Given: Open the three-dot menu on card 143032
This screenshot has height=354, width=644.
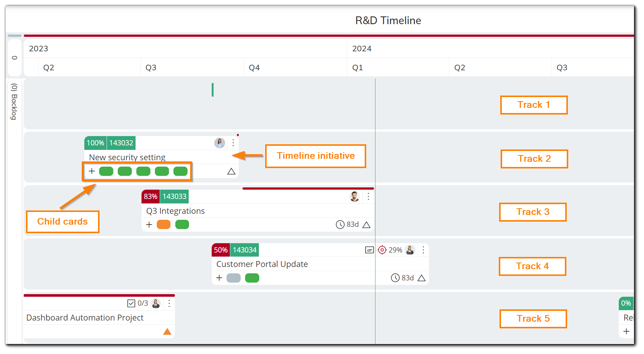Looking at the screenshot, I should coord(233,143).
